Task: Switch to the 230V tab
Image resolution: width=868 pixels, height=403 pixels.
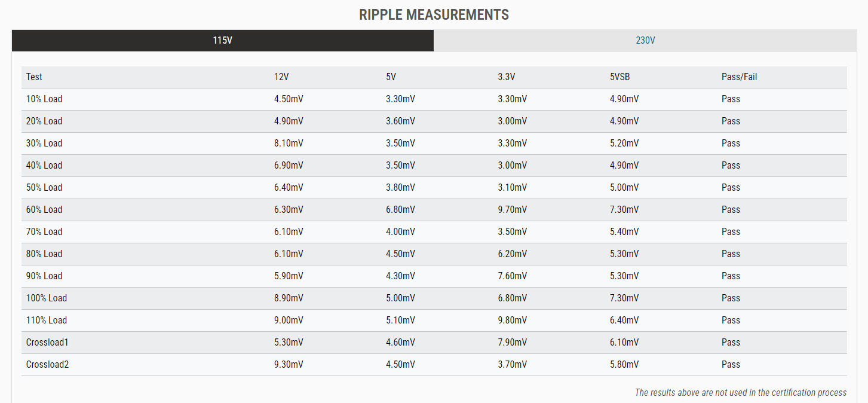Action: 645,41
